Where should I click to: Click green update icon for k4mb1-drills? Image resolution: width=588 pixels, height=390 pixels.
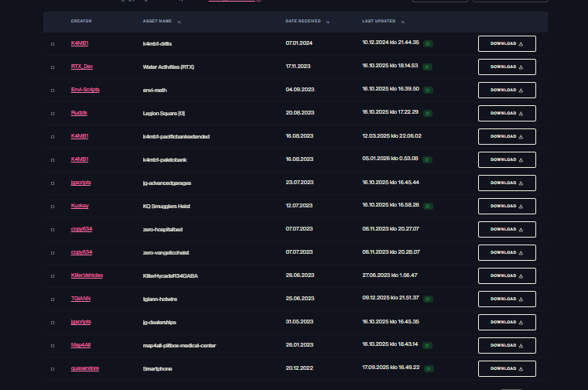pyautogui.click(x=428, y=44)
